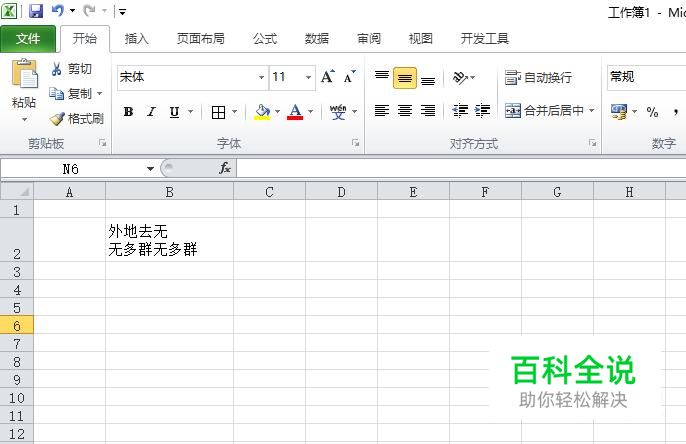
Task: Open the 对齐方式 dialog launcher
Action: tap(592, 143)
